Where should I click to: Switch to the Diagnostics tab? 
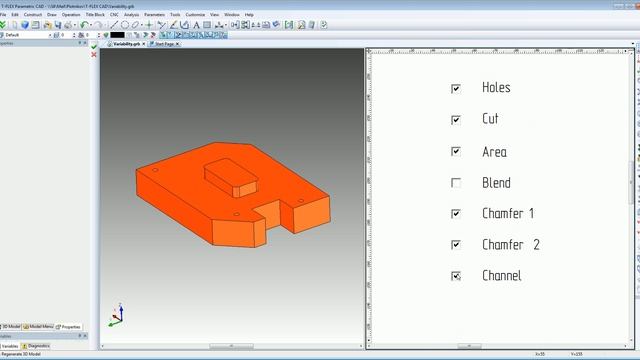click(x=36, y=346)
